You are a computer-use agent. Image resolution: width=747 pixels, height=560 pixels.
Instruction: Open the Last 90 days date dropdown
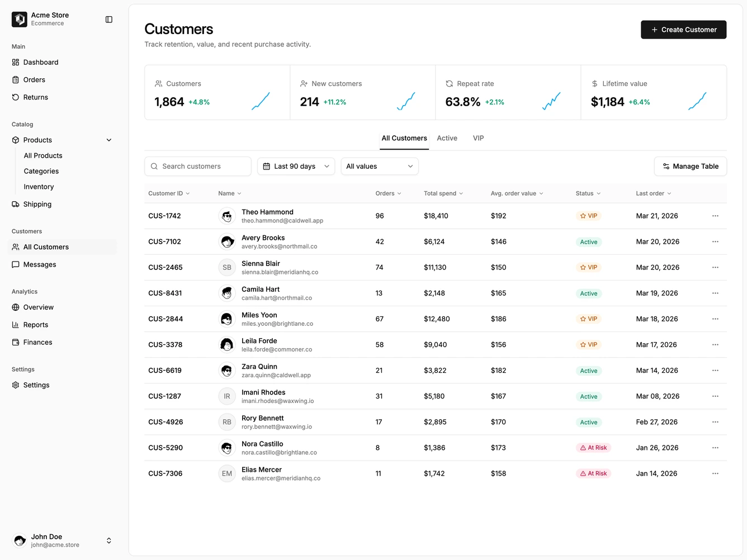pyautogui.click(x=296, y=167)
